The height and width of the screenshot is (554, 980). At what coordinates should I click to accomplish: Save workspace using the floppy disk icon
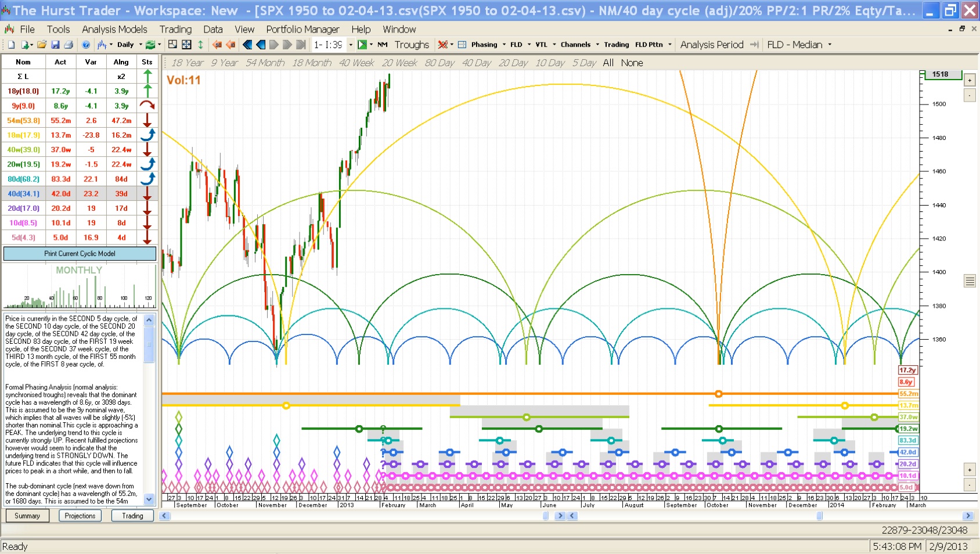pos(55,45)
